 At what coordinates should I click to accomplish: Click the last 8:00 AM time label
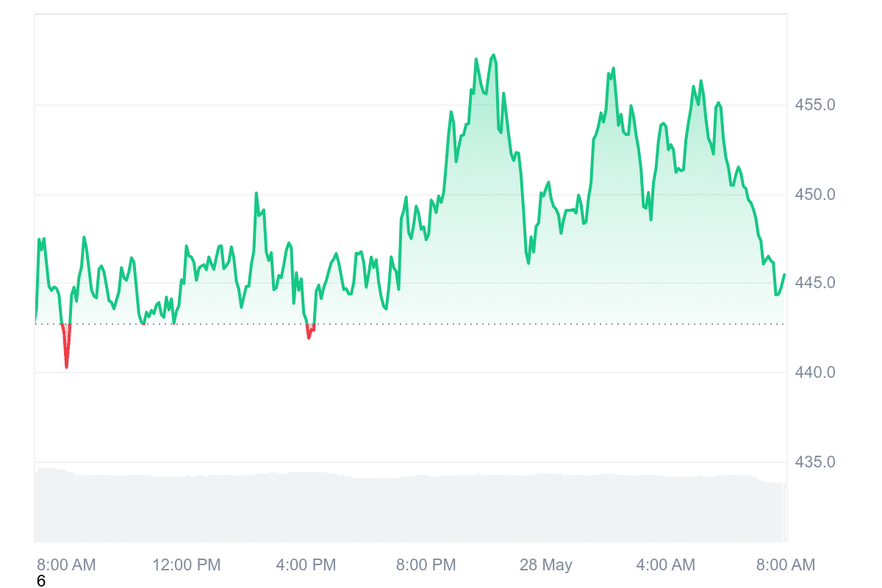coord(785,565)
